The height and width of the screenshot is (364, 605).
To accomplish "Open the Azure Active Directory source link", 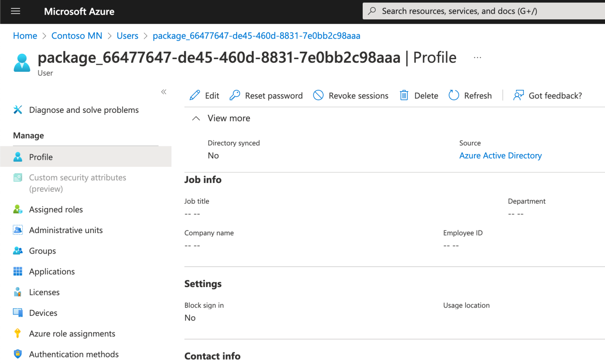I will click(x=500, y=155).
